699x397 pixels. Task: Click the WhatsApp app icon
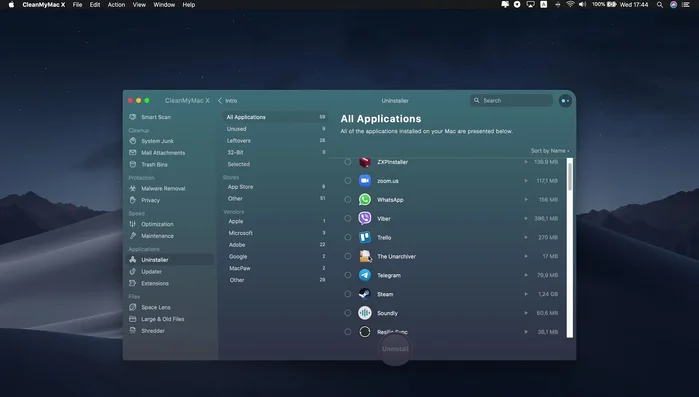[365, 200]
